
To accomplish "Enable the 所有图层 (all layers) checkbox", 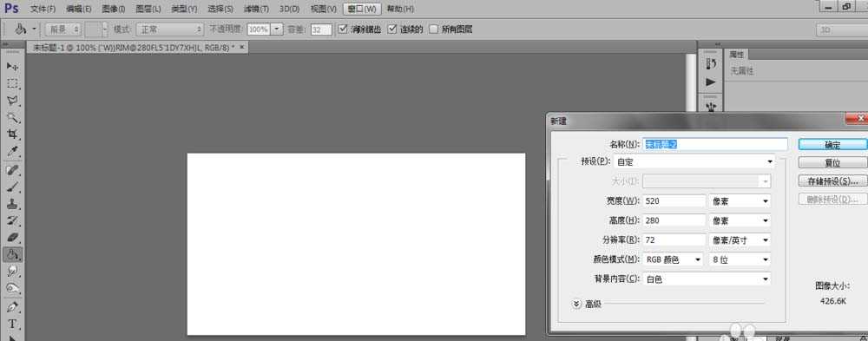I will [433, 29].
